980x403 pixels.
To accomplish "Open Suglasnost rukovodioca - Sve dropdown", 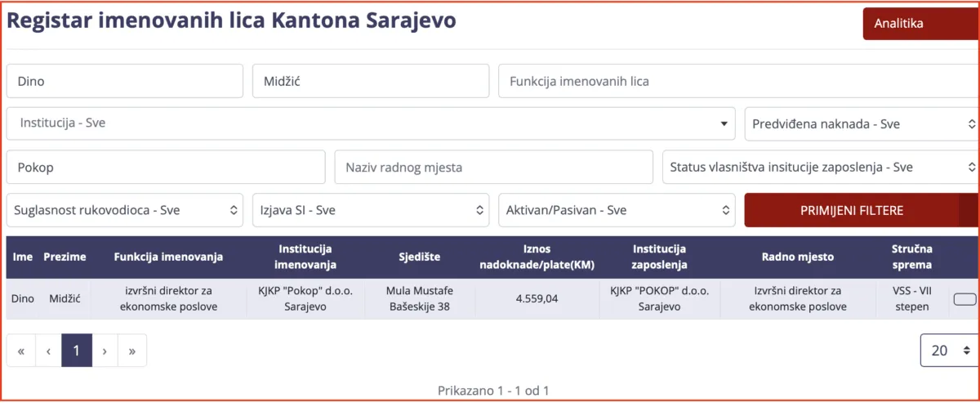I will (x=125, y=210).
